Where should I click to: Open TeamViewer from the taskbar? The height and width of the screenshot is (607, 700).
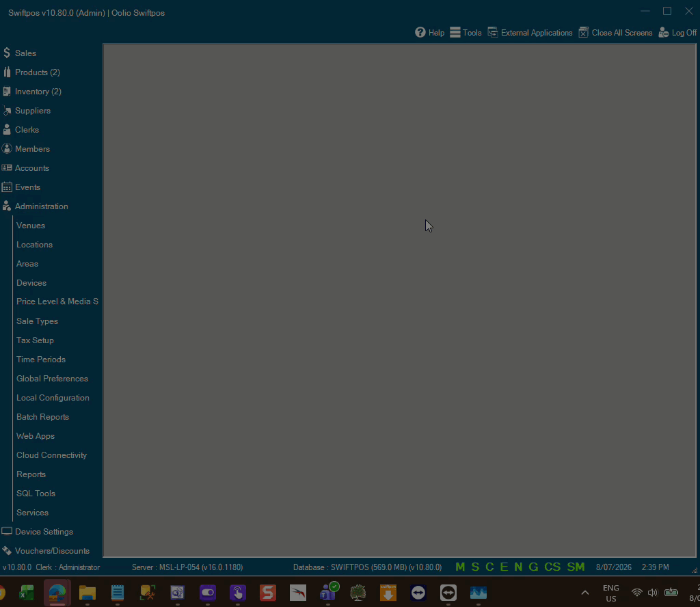pos(418,593)
